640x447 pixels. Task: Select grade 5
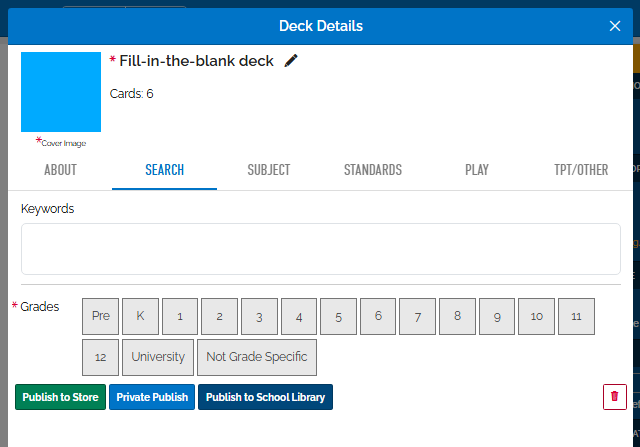click(x=338, y=316)
